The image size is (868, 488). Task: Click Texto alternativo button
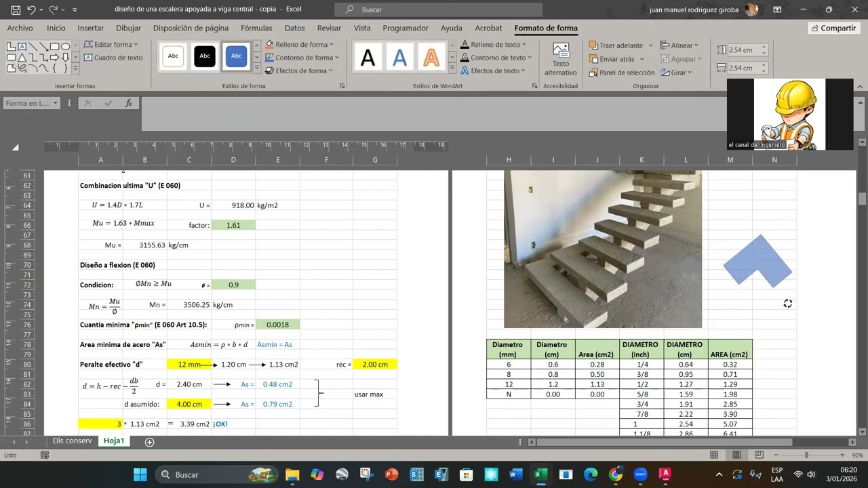pyautogui.click(x=561, y=60)
